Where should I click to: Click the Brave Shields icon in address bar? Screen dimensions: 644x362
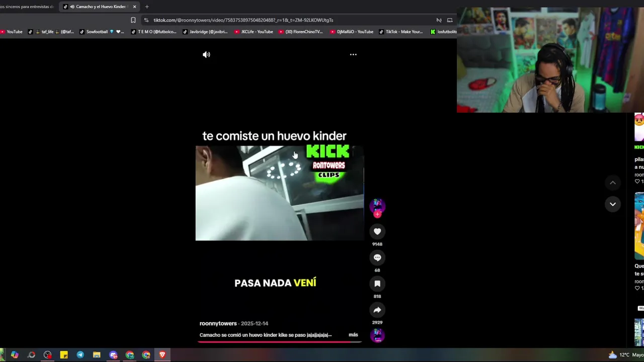pos(439,20)
